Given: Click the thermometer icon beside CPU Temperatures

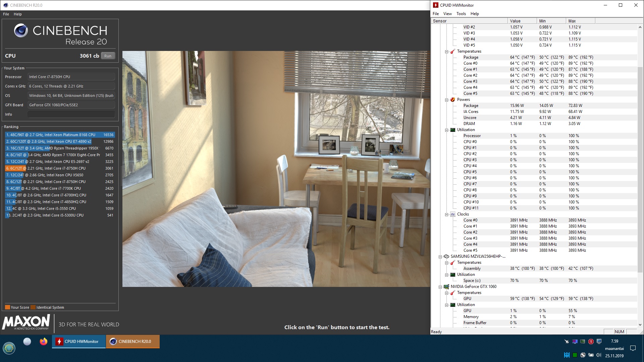Looking at the screenshot, I should pos(452,51).
